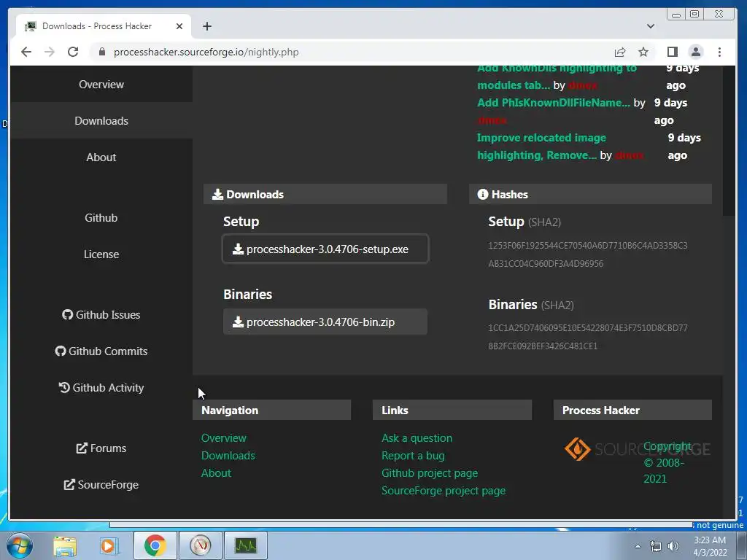
Task: Open Windows Explorer from taskbar
Action: point(65,546)
